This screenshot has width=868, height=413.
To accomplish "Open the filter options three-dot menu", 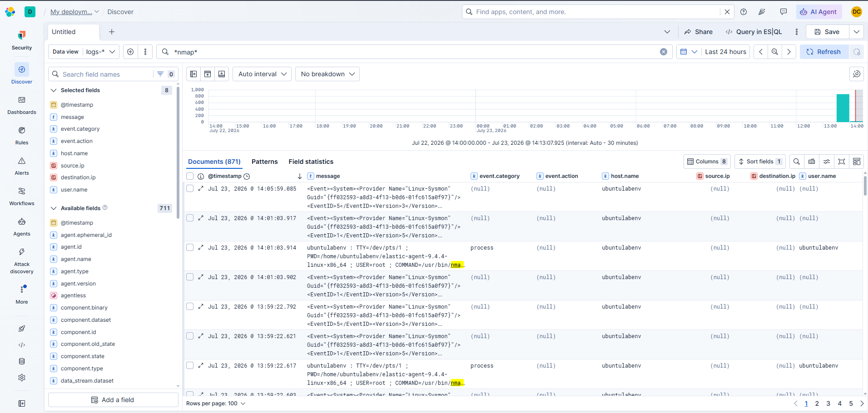I will coord(145,52).
